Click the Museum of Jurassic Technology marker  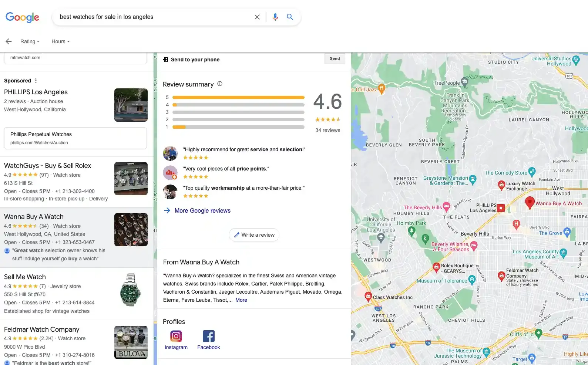click(487, 352)
